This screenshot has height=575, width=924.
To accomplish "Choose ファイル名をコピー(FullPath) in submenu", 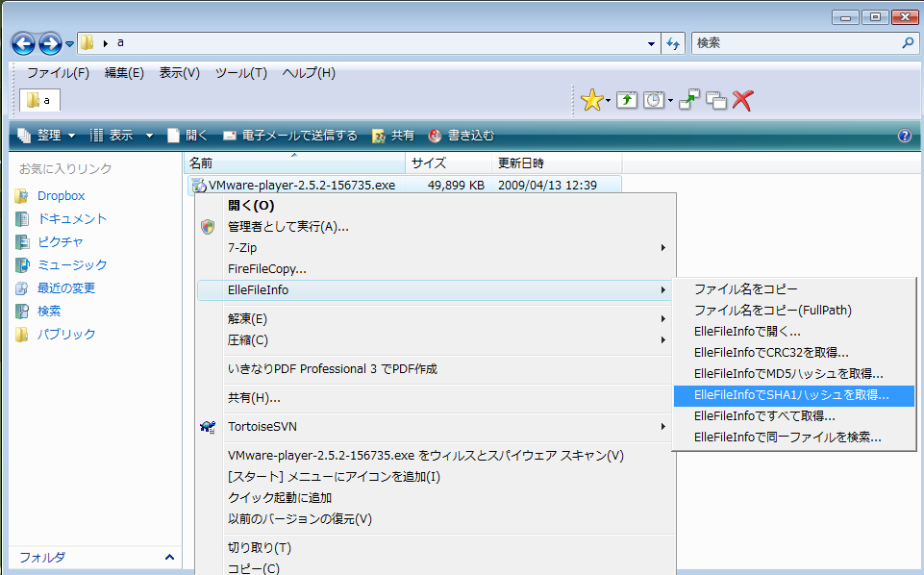I will point(794,310).
